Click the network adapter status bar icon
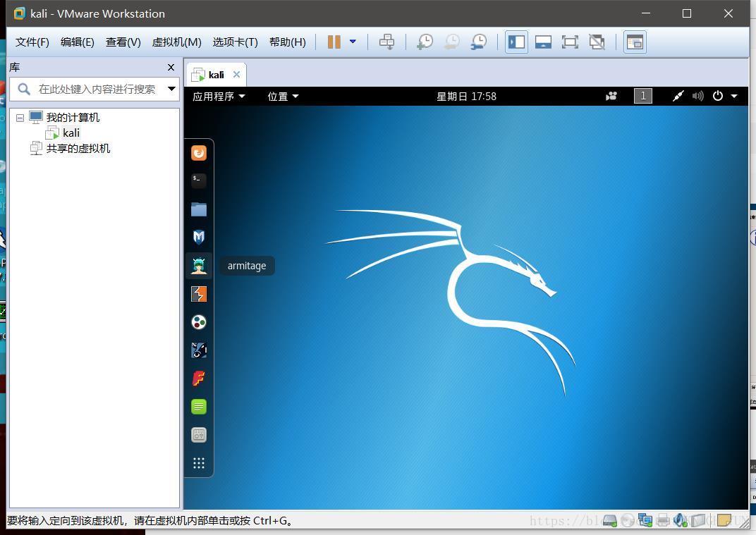This screenshot has width=756, height=535. pyautogui.click(x=645, y=520)
